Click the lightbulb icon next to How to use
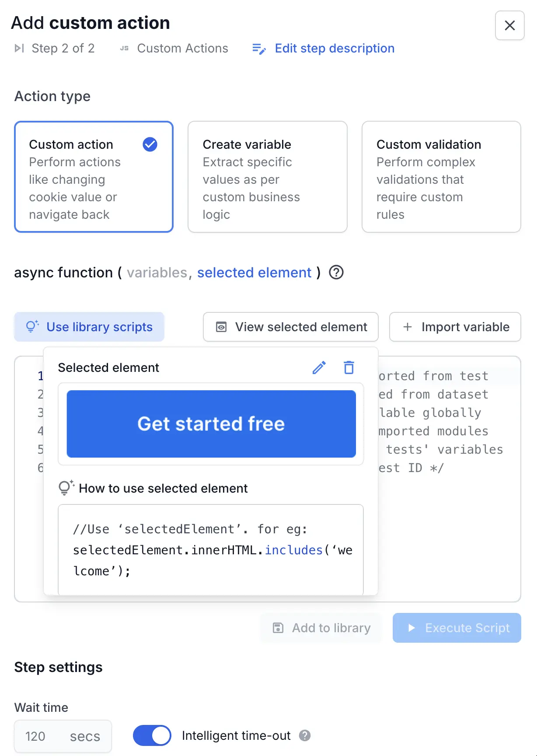This screenshot has height=756, width=537. point(66,488)
